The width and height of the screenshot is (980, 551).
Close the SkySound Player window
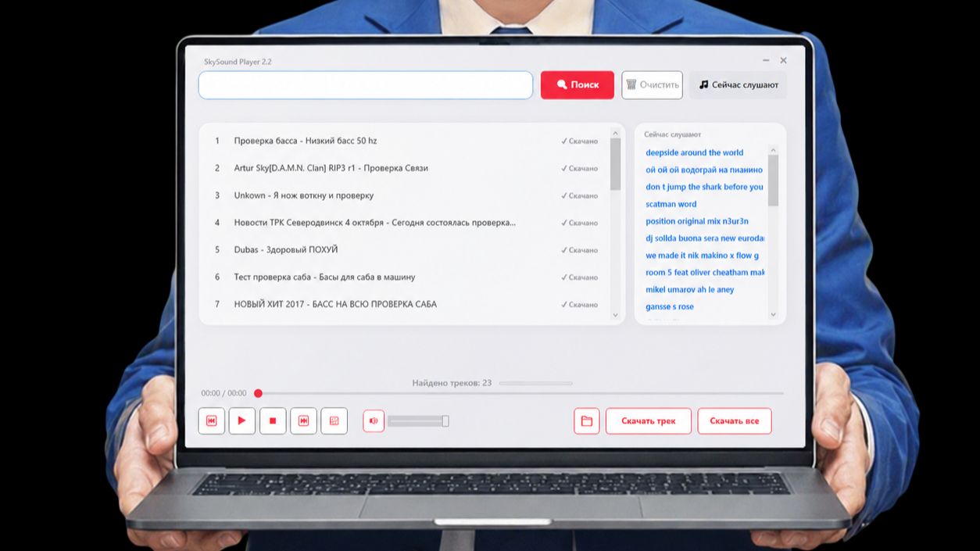tap(783, 60)
